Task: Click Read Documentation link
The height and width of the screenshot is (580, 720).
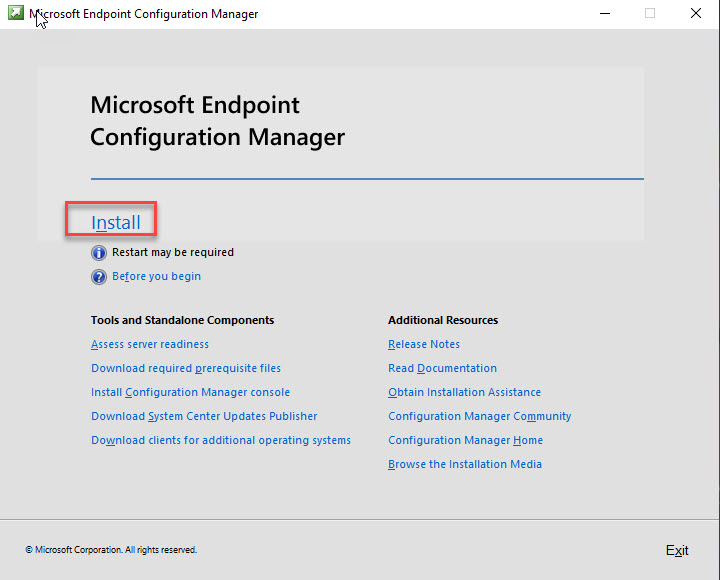Action: (x=442, y=369)
